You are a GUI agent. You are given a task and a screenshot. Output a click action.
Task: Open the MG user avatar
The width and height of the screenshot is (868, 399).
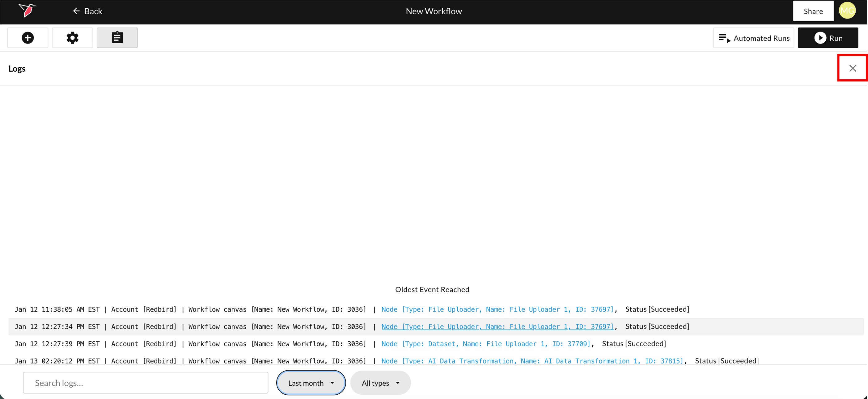coord(847,11)
